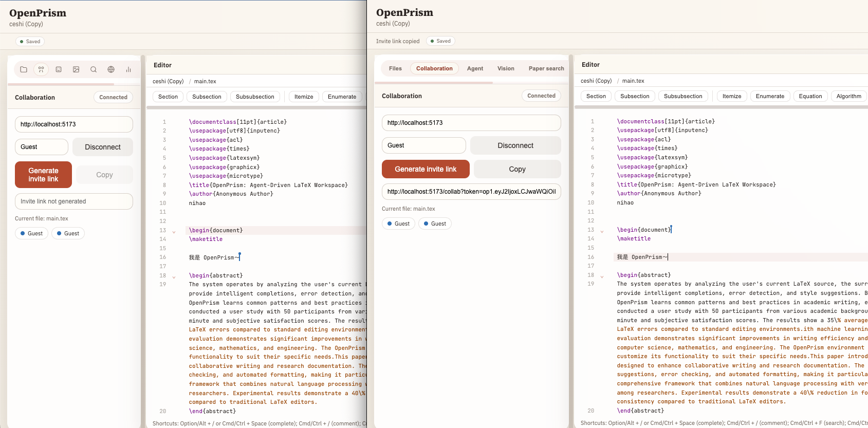Click the 'nihao' line in left editor

tap(197, 203)
